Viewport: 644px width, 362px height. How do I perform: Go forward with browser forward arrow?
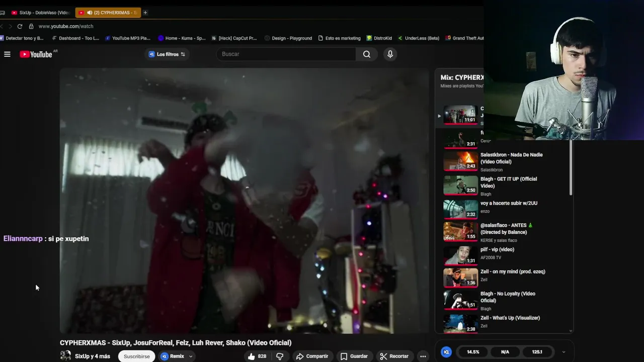(x=10, y=26)
